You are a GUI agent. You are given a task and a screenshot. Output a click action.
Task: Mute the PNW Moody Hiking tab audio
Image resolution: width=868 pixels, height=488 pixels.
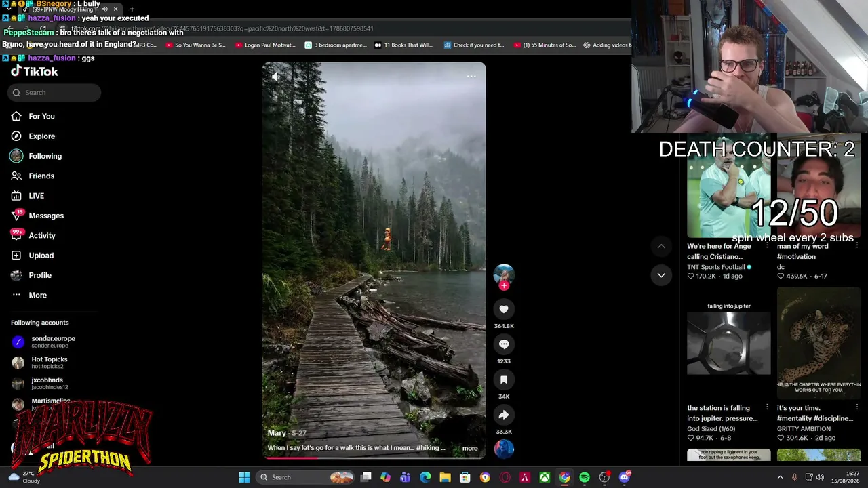104,9
